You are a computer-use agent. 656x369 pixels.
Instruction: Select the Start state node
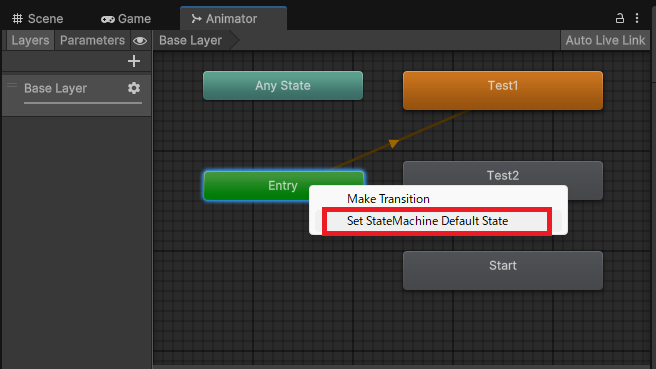point(503,270)
